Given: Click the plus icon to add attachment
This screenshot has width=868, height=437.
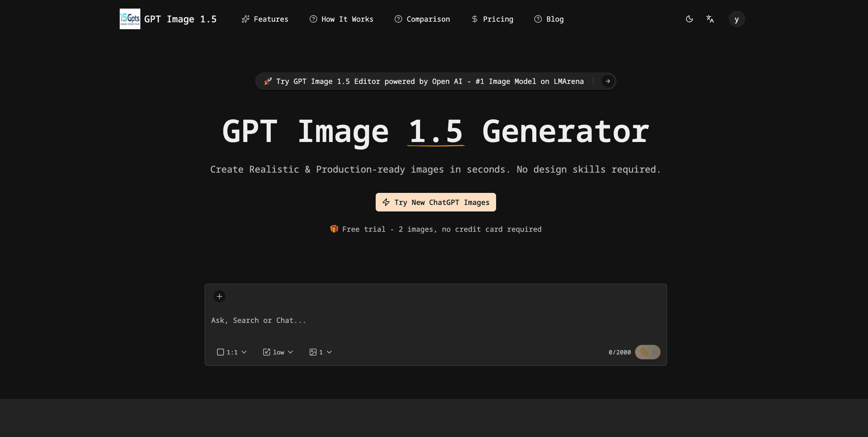Looking at the screenshot, I should 219,296.
